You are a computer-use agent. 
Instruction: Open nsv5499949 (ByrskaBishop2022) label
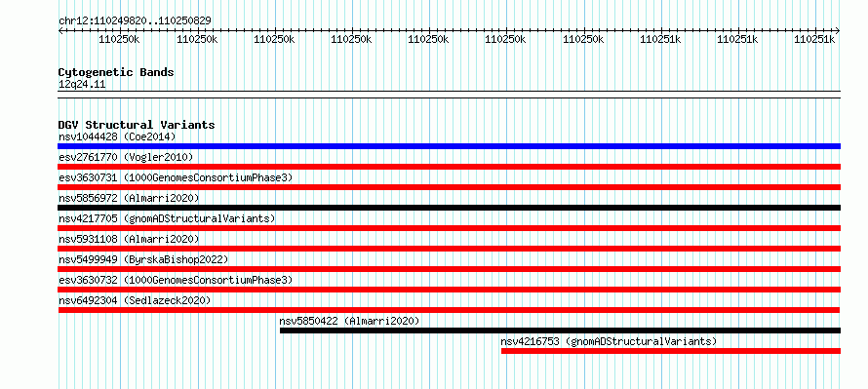pyautogui.click(x=143, y=259)
